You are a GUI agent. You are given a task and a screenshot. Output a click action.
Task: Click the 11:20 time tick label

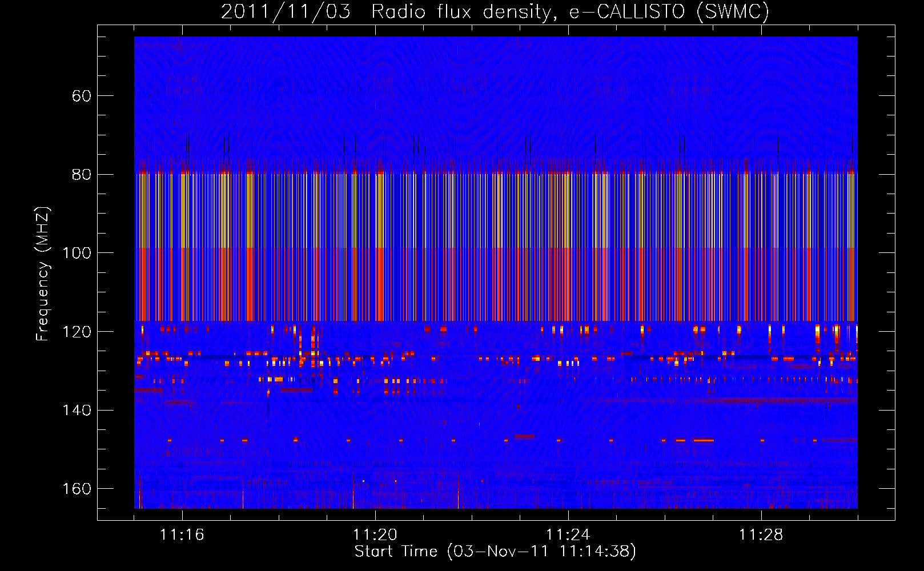[375, 534]
